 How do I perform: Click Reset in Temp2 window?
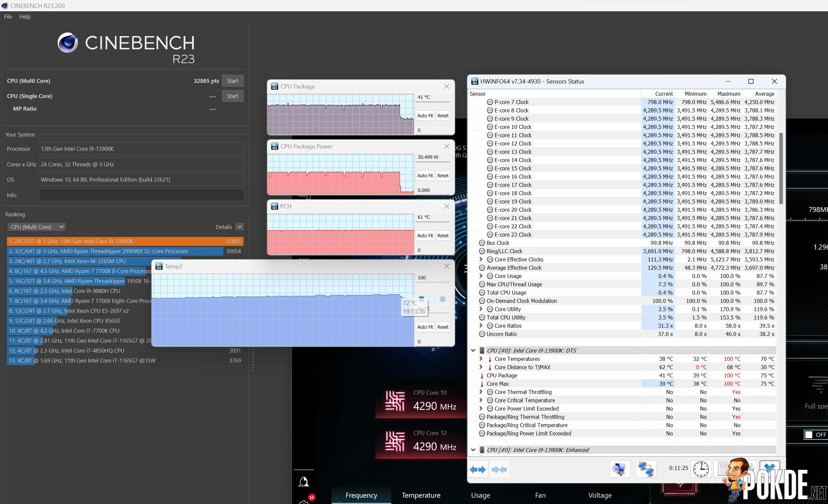click(443, 327)
